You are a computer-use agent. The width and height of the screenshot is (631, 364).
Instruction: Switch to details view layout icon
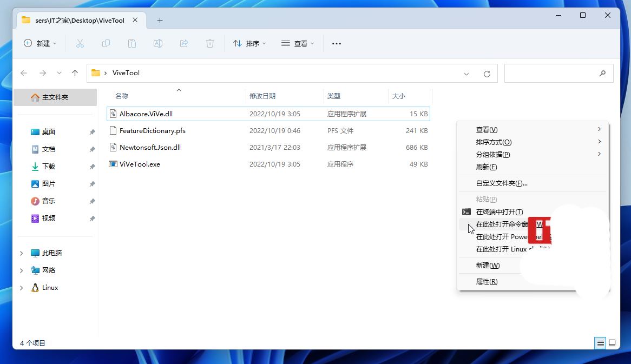click(600, 343)
